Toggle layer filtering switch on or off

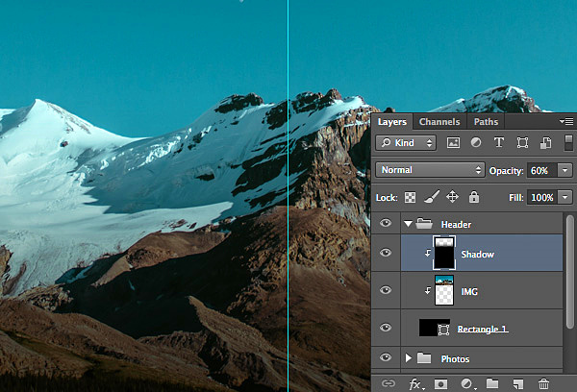567,142
